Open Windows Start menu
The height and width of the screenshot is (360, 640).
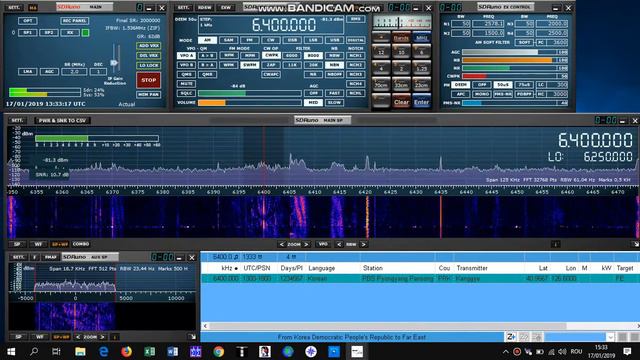point(11,351)
